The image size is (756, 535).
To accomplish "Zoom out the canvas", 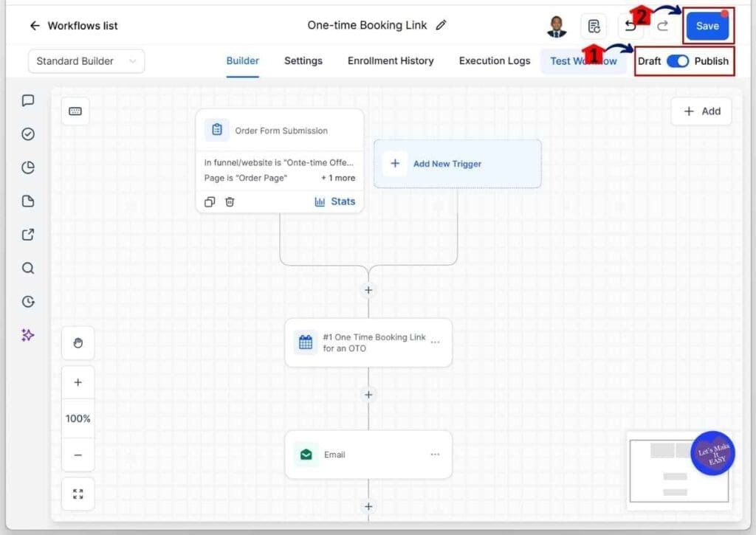I will click(x=78, y=455).
